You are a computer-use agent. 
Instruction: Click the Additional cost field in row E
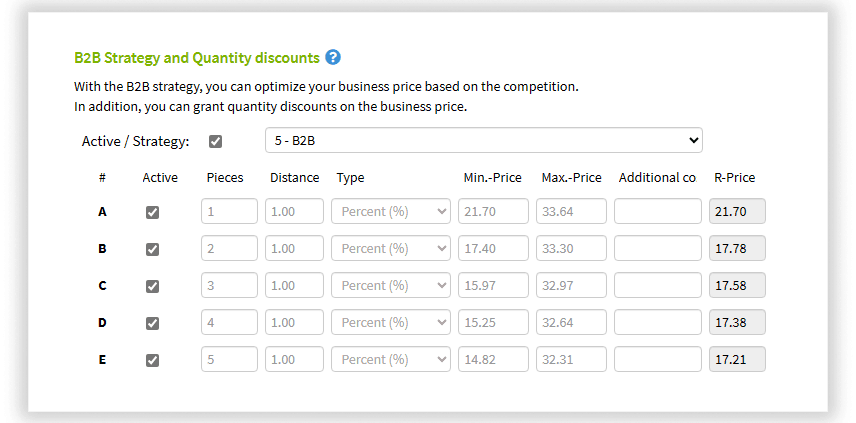pyautogui.click(x=658, y=360)
